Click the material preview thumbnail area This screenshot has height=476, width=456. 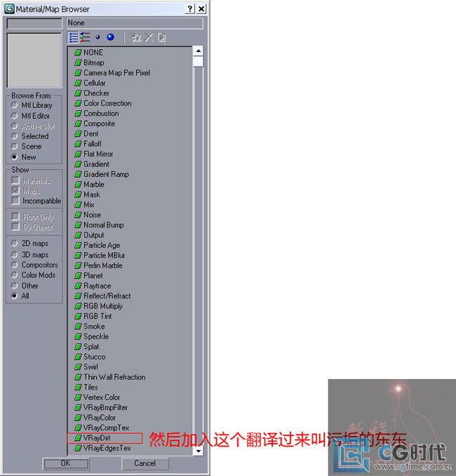click(34, 60)
